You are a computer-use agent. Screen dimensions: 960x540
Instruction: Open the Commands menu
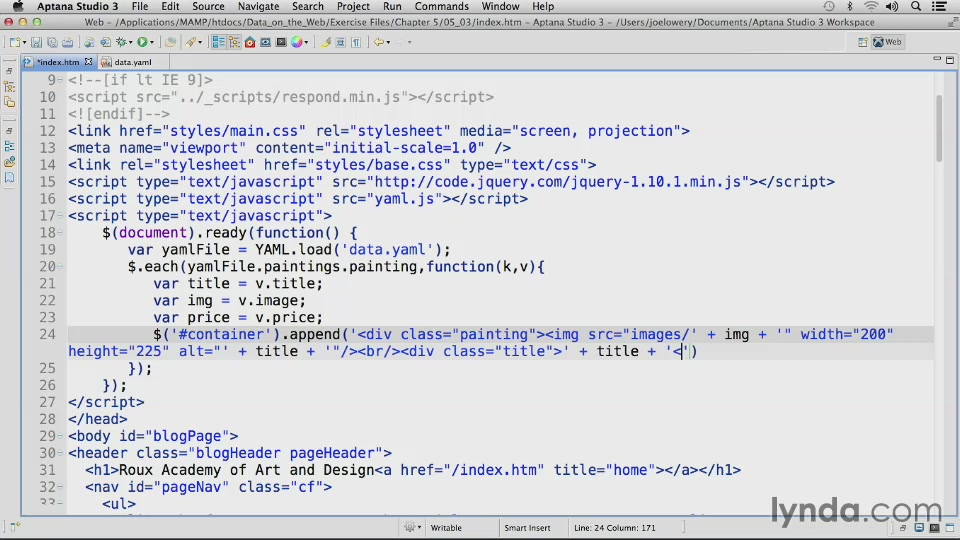pyautogui.click(x=441, y=7)
